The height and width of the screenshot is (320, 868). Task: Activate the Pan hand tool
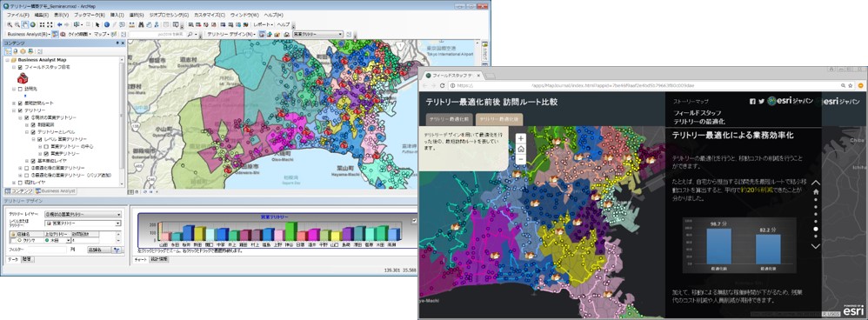tap(25, 25)
